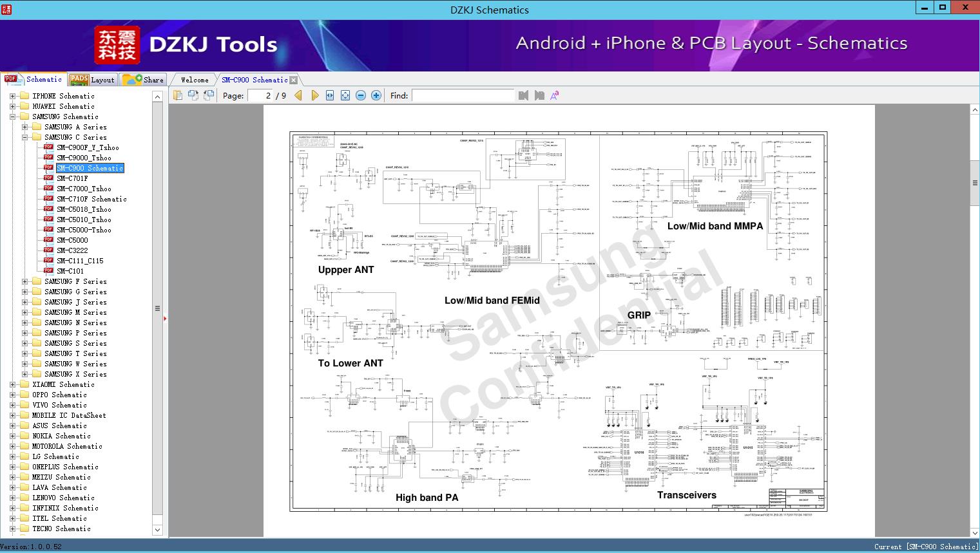The height and width of the screenshot is (553, 980).
Task: Click the folder icon of TECNO Schematic
Action: 24,529
